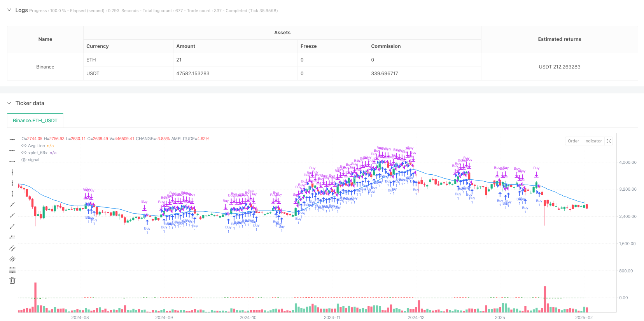
Task: Click the Assets table header
Action: tap(282, 33)
